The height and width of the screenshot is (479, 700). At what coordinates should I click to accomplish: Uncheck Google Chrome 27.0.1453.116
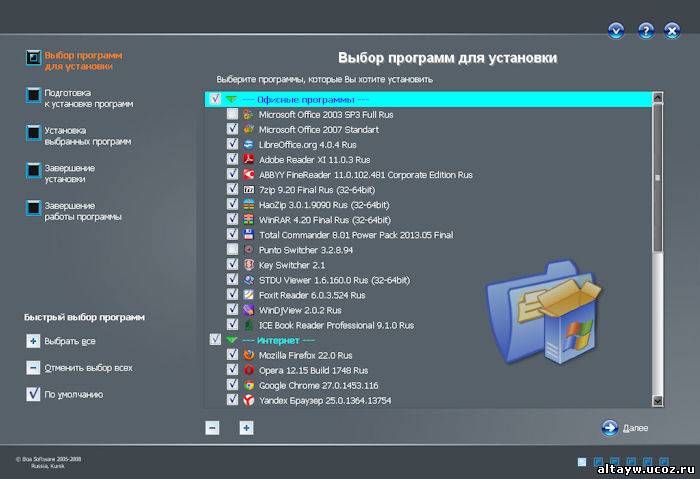click(x=232, y=384)
